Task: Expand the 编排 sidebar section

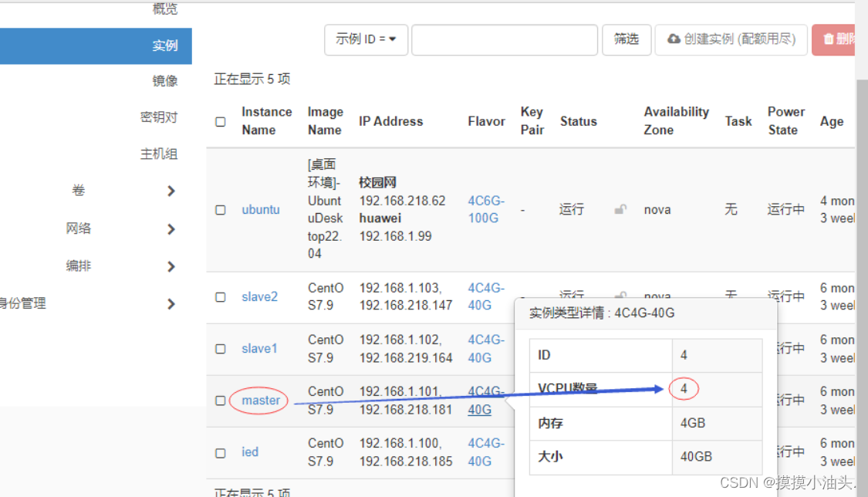Action: pos(79,265)
